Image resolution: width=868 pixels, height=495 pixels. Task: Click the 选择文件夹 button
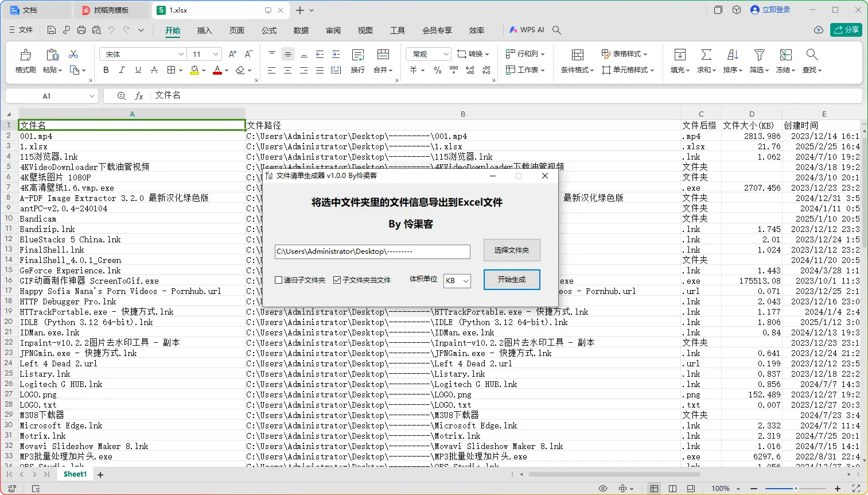point(511,250)
